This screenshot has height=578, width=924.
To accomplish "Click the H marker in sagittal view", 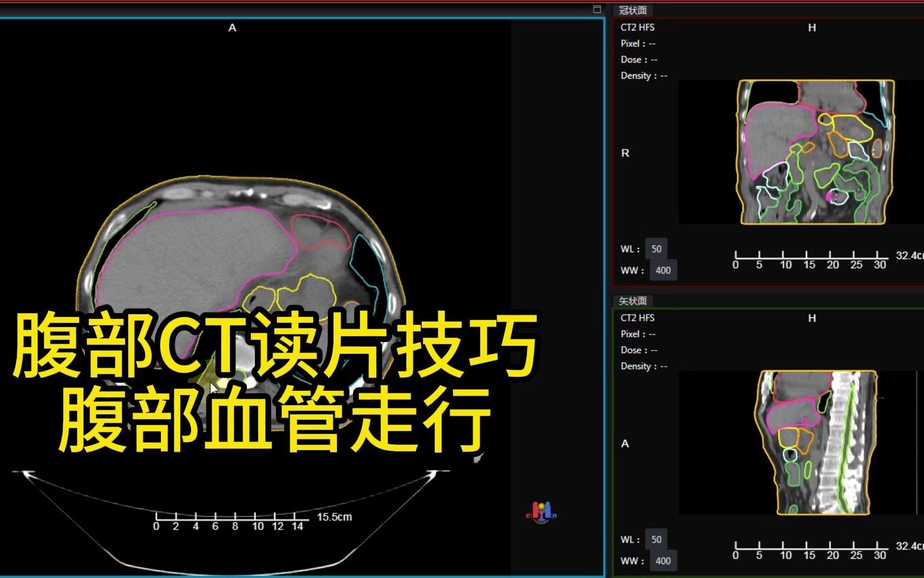I will pos(812,318).
